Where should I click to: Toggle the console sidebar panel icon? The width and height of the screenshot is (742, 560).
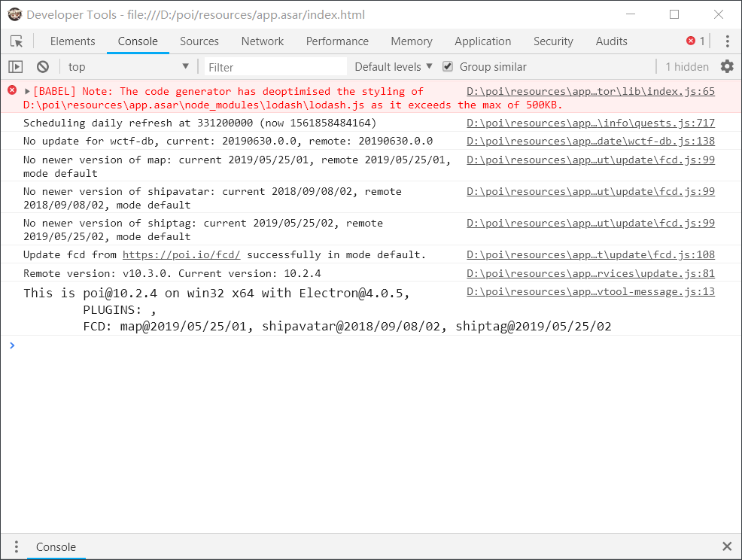(x=16, y=67)
